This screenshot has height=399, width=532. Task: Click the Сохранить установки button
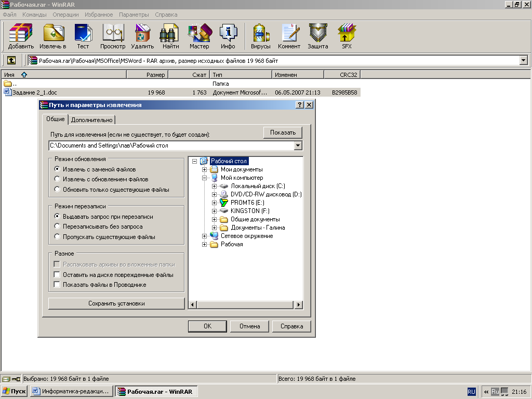tap(116, 303)
